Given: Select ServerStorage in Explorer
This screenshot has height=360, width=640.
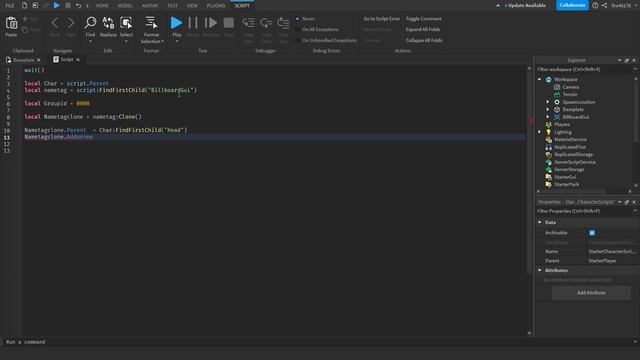Looking at the screenshot, I should (569, 169).
